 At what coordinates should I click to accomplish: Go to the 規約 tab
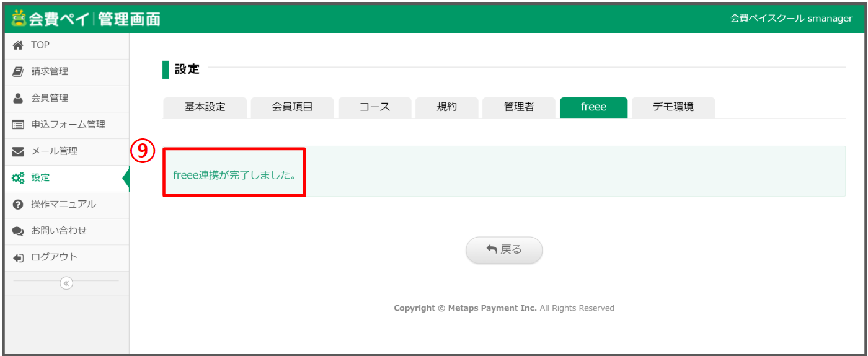click(446, 107)
